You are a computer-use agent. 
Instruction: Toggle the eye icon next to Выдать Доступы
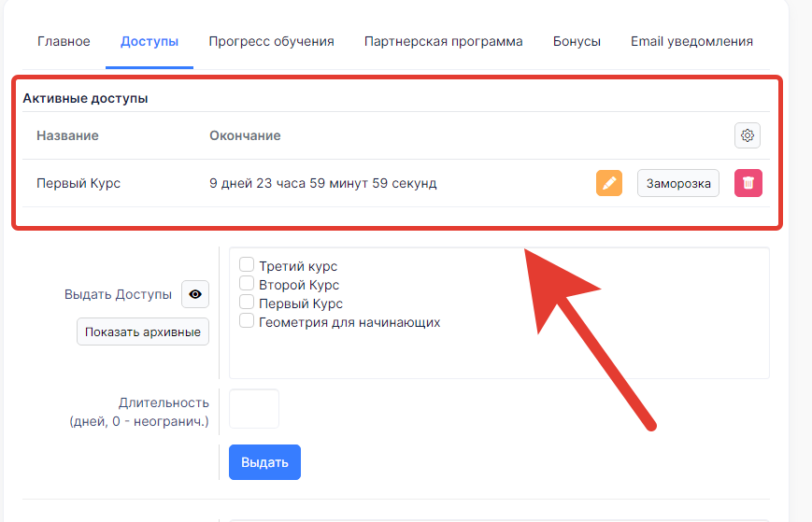pos(195,294)
